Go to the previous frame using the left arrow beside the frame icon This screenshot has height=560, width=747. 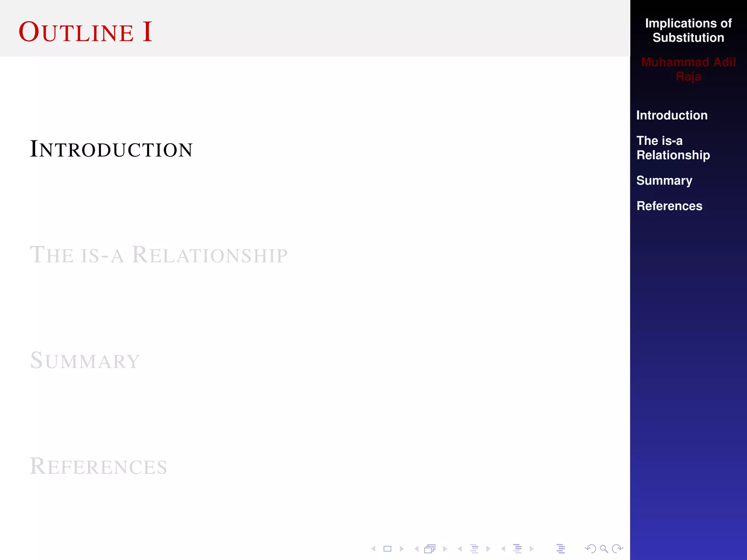[x=416, y=549]
